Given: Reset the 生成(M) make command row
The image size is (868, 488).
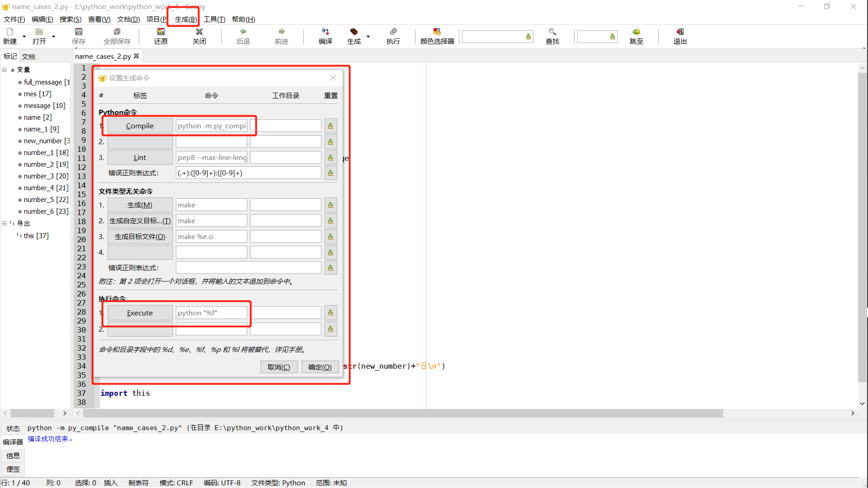Looking at the screenshot, I should (x=330, y=205).
